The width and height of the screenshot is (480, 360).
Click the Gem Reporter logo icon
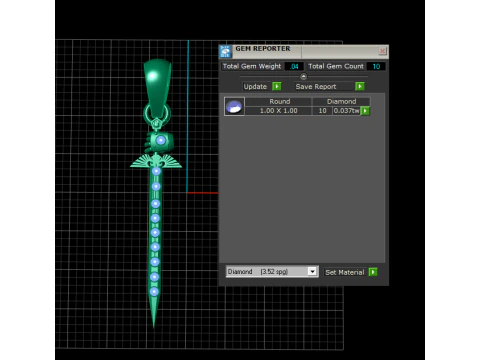coord(225,51)
